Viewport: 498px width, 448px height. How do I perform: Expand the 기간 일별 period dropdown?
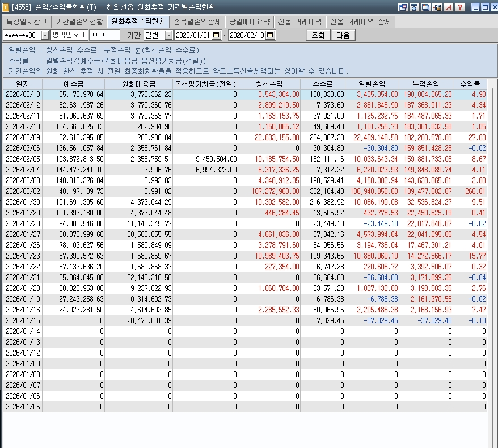[169, 35]
